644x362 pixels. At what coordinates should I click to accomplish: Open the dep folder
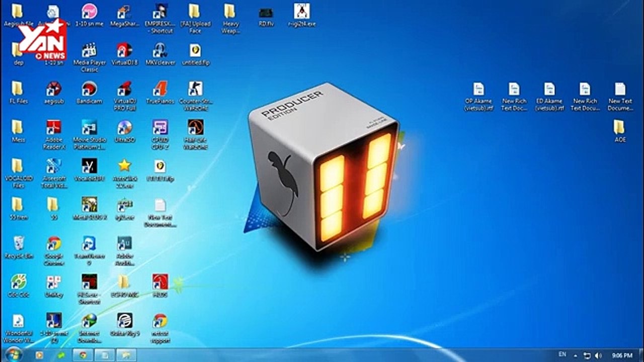(18, 54)
